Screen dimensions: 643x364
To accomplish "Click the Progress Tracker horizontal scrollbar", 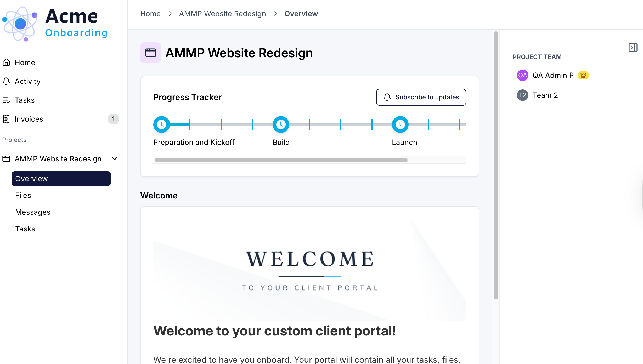I will pyautogui.click(x=281, y=160).
